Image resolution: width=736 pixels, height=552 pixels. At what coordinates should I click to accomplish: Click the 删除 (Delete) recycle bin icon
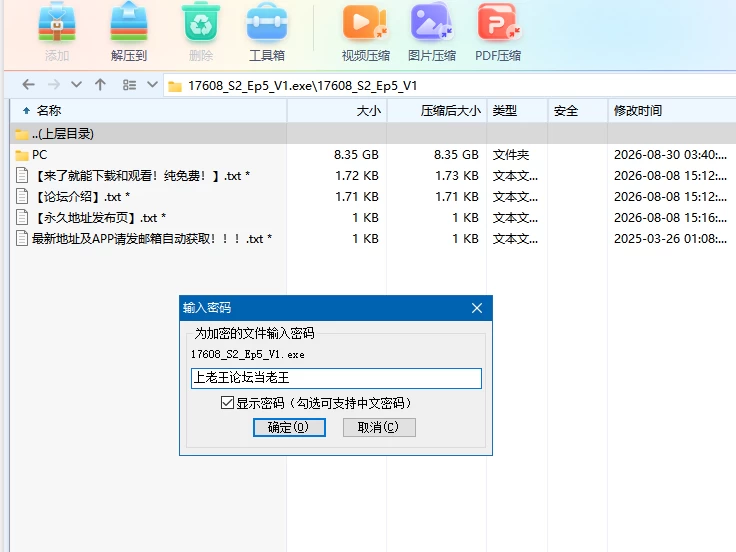(201, 23)
